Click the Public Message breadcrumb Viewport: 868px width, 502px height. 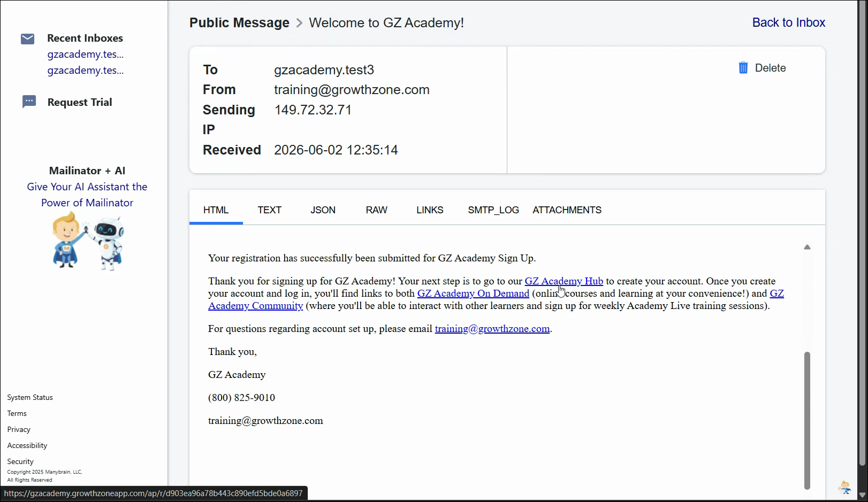point(239,22)
